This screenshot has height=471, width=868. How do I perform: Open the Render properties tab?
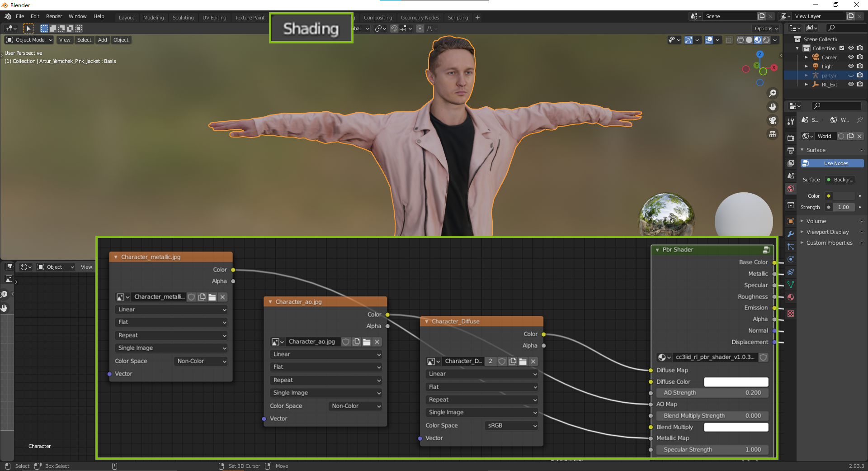pos(791,138)
